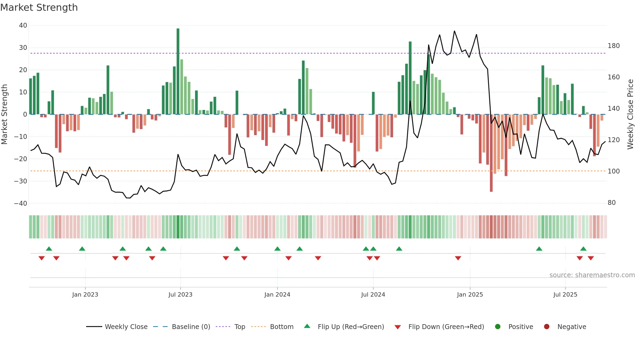Viewport: 644px width, 362px height.
Task: Click the green triangle icon in legend
Action: (307, 326)
